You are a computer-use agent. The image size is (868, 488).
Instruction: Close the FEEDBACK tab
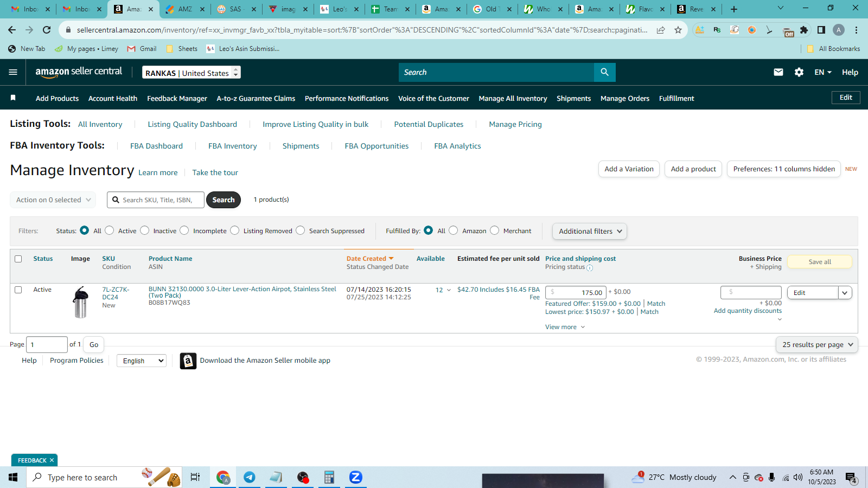(x=52, y=460)
